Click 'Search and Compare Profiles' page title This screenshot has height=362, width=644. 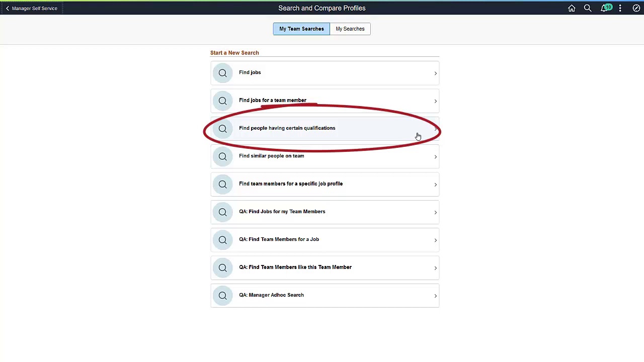point(322,8)
